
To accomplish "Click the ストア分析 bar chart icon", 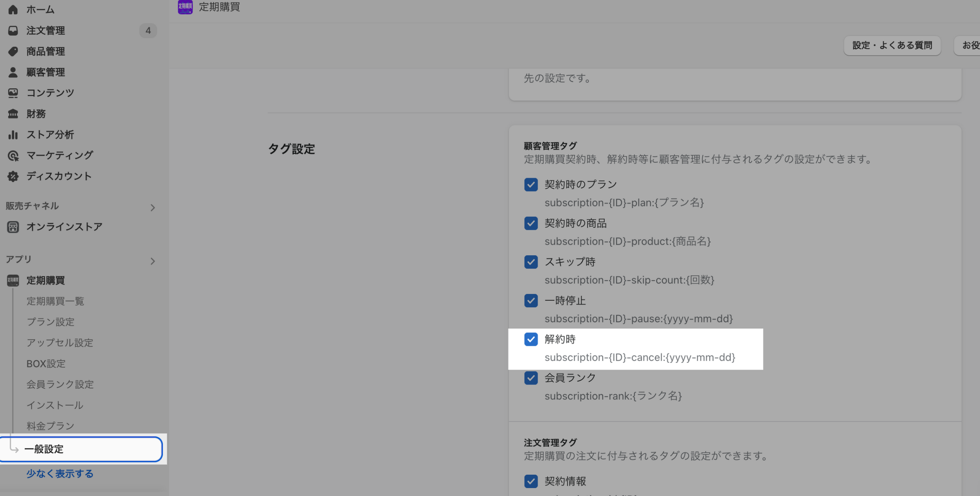I will pyautogui.click(x=13, y=134).
